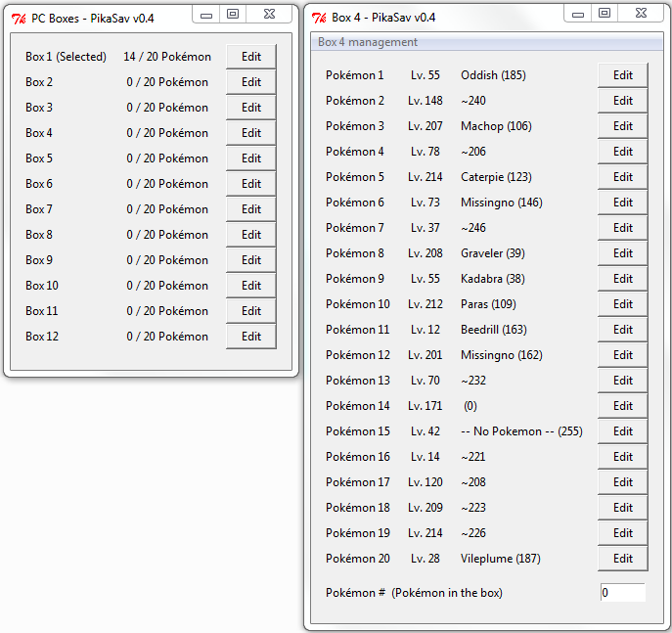The height and width of the screenshot is (633, 672).
Task: Edit Box 5 in PC Boxes window
Action: coord(251,158)
